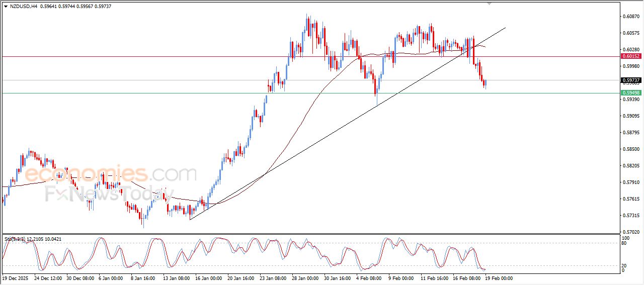Open the dropdown arrow beside NZDUSD,H4

[6, 6]
